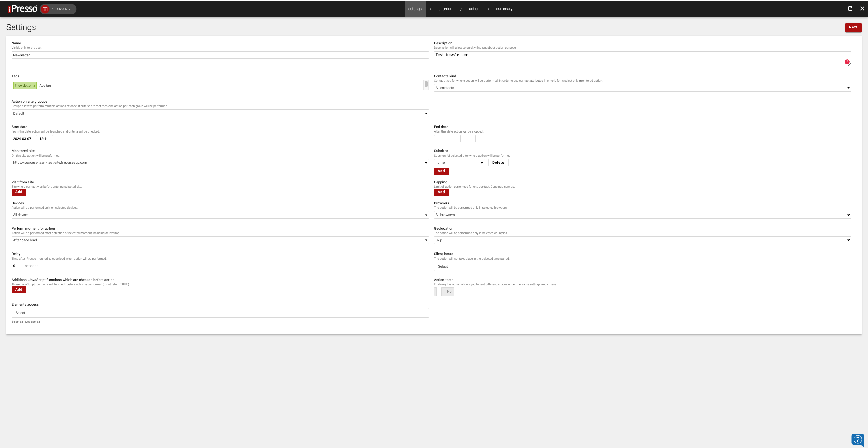Switch to the summary step
Screen dimensions: 868x448
[x=504, y=9]
